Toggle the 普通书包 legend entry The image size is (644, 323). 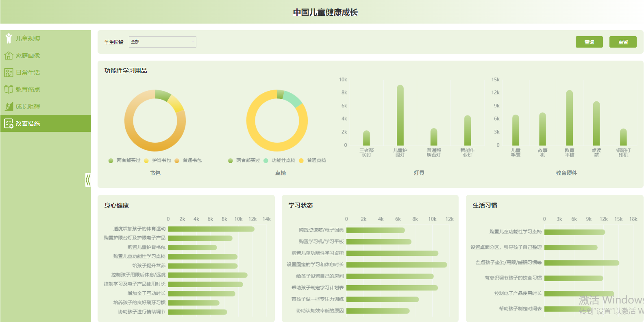[188, 161]
